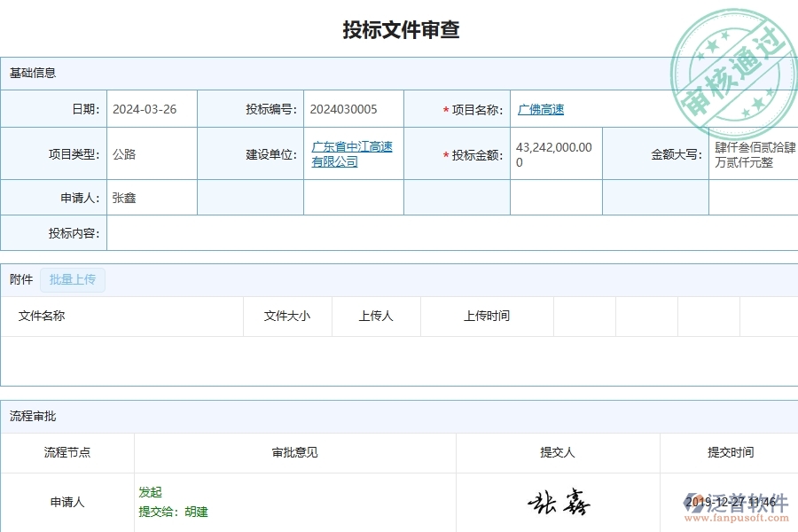
Task: Select the 投标金额 amount field
Action: [x=553, y=153]
